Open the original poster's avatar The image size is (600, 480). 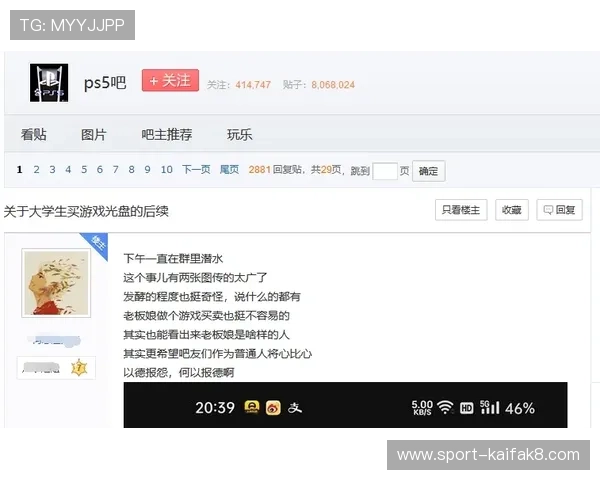click(56, 283)
